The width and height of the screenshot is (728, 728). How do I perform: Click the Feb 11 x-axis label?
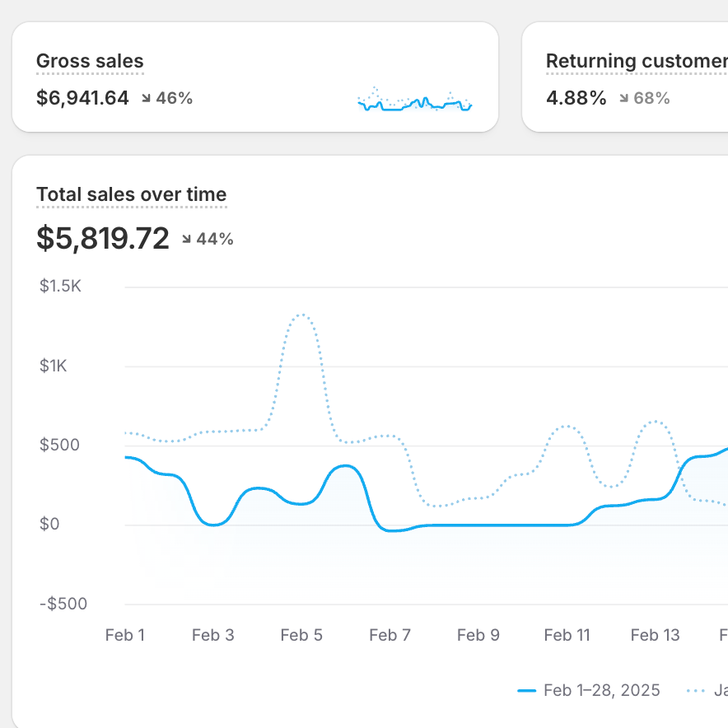(x=567, y=635)
